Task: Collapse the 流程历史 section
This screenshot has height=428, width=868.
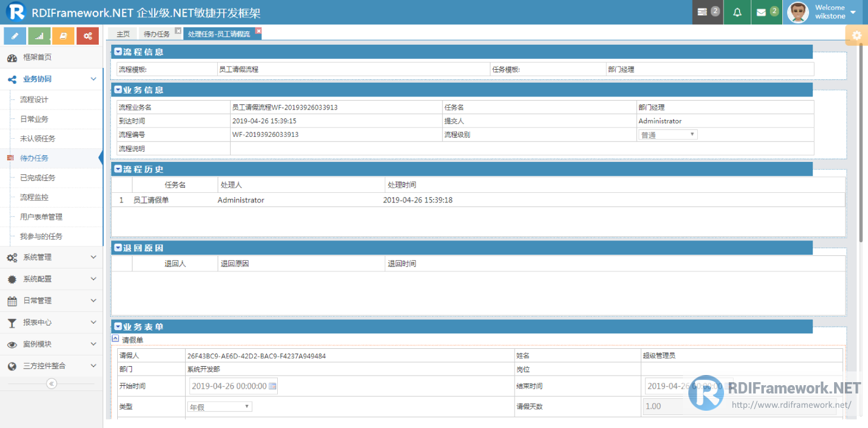Action: [118, 169]
